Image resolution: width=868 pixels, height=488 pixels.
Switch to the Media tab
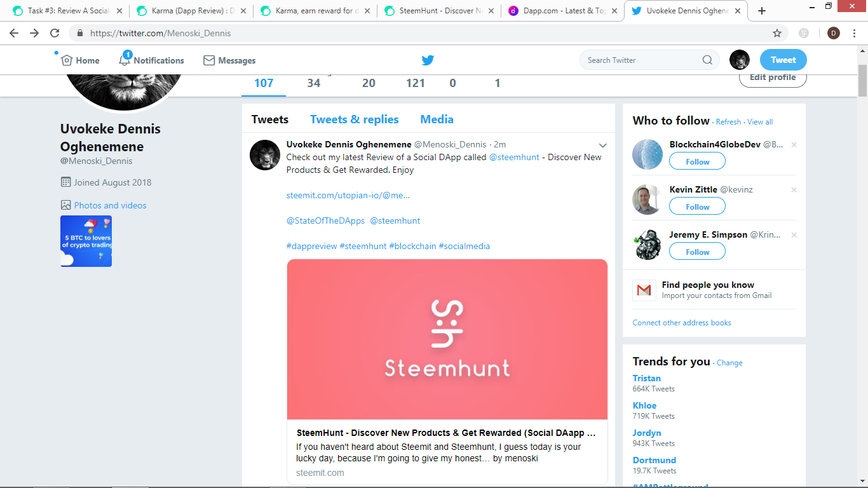click(437, 119)
